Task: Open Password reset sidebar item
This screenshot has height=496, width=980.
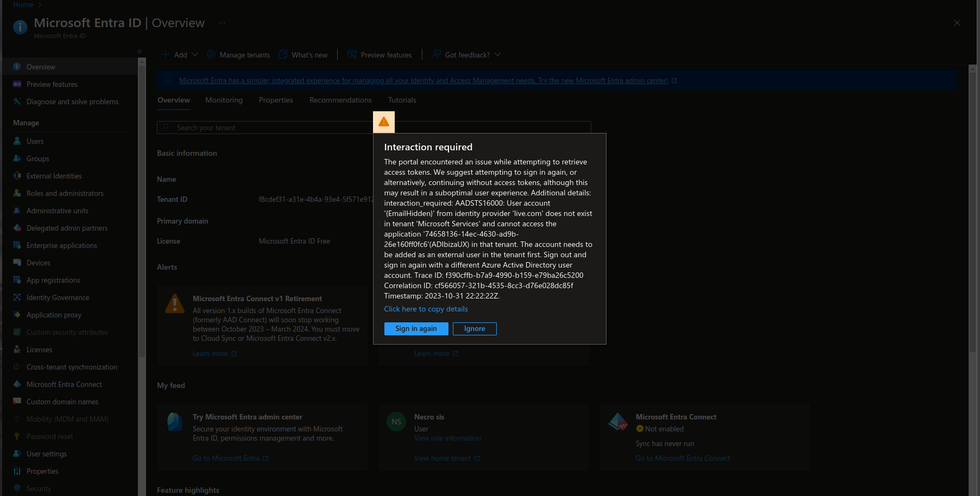Action: coord(49,436)
